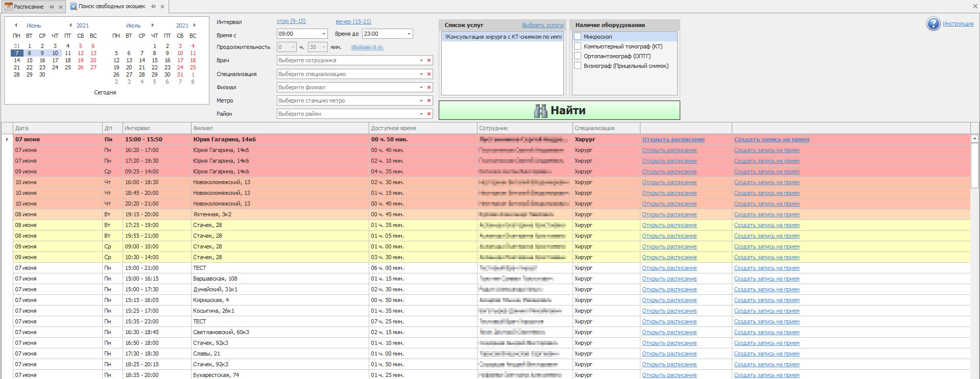The width and height of the screenshot is (980, 379).
Task: Clear the Специализация field with red X
Action: pos(429,74)
